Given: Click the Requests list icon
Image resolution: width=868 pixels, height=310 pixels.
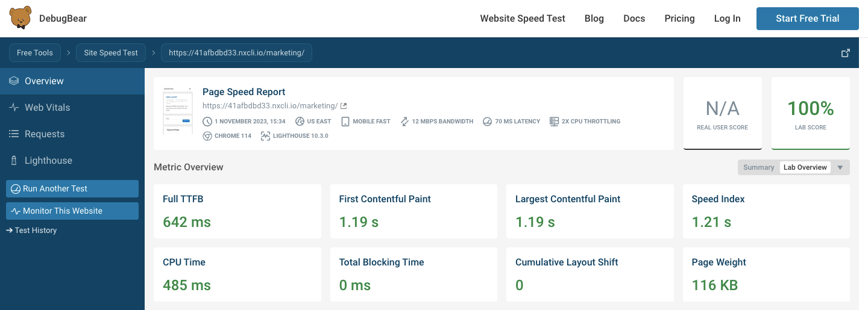Looking at the screenshot, I should click(14, 134).
